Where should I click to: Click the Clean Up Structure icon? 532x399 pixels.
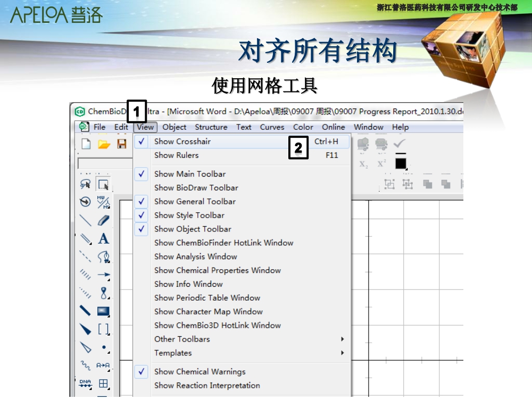coord(363,144)
